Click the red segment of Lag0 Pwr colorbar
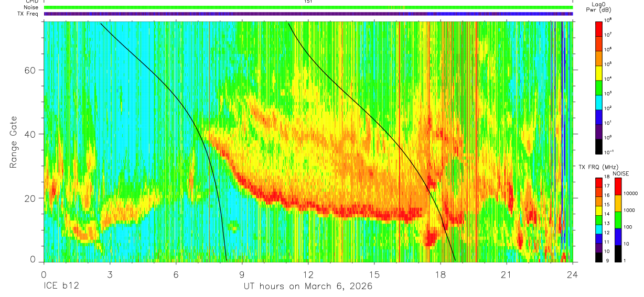The image size is (644, 297). click(x=599, y=28)
